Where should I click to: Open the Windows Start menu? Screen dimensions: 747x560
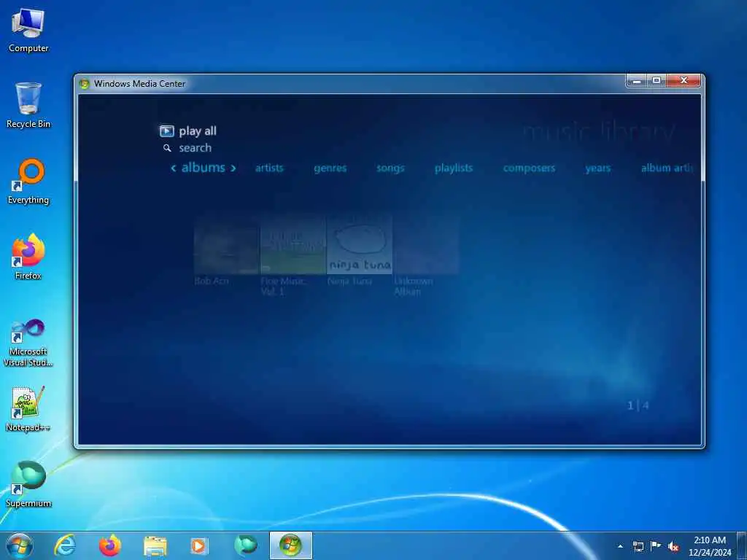pos(20,545)
